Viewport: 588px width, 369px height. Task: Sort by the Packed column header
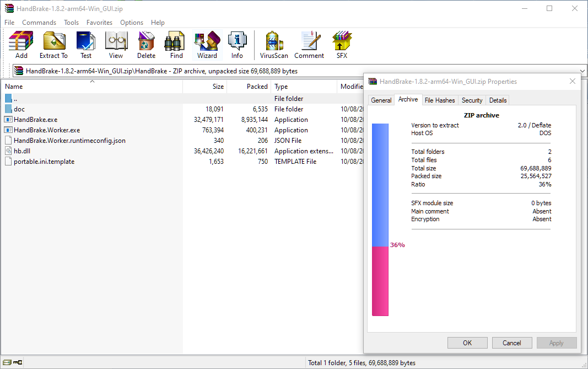[249, 87]
